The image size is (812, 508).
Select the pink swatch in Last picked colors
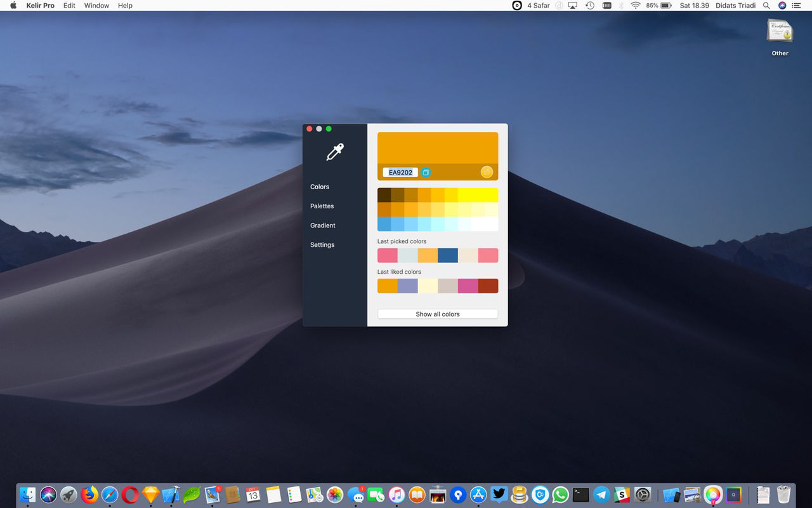388,255
